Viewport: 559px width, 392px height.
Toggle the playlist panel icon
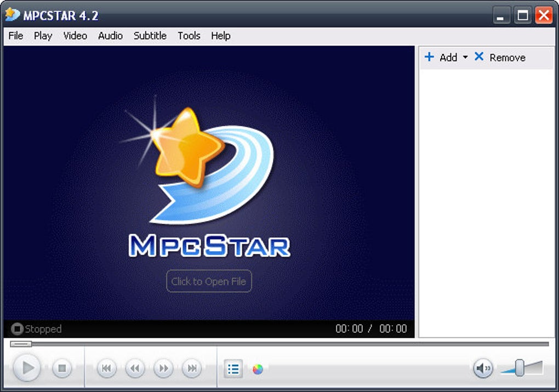[x=233, y=369]
